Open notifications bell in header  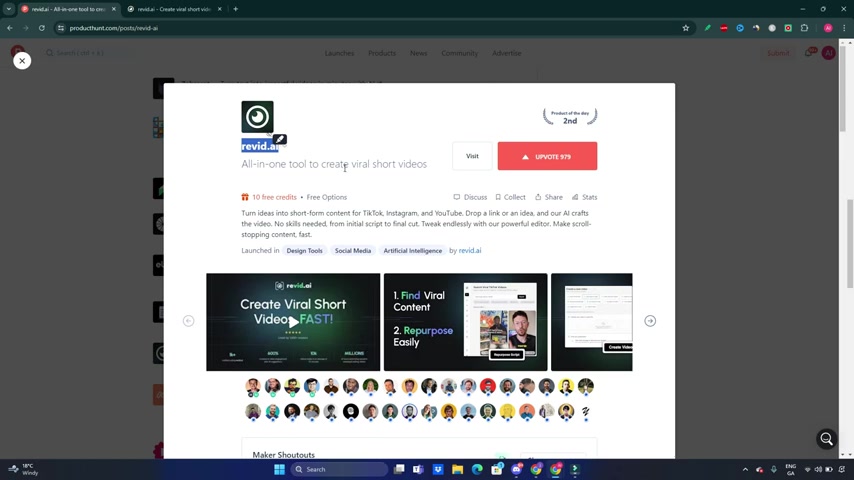809,53
